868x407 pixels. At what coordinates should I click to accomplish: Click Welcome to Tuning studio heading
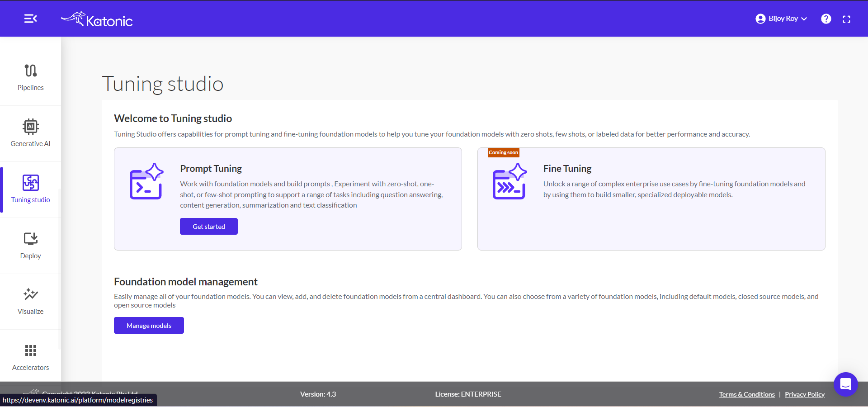click(173, 118)
